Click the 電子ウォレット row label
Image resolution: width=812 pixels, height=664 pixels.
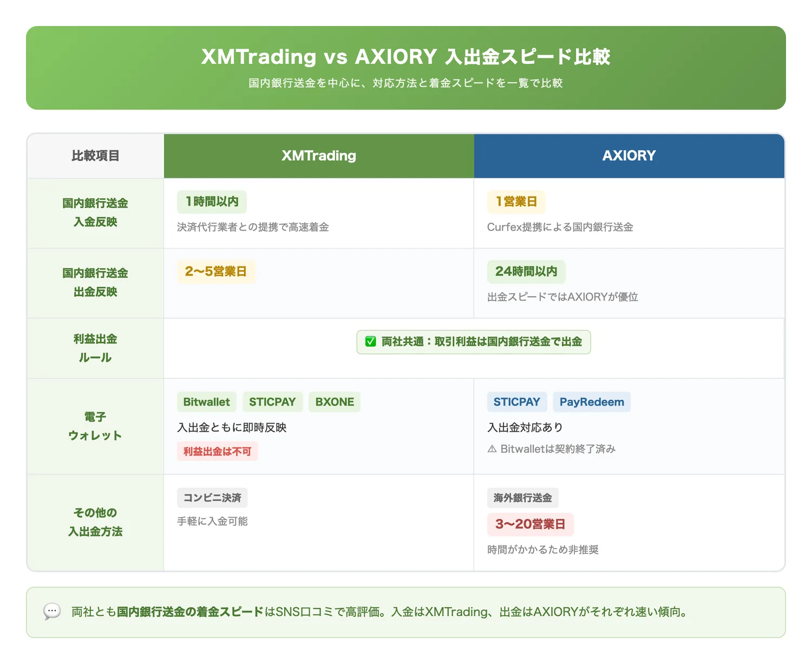[95, 426]
